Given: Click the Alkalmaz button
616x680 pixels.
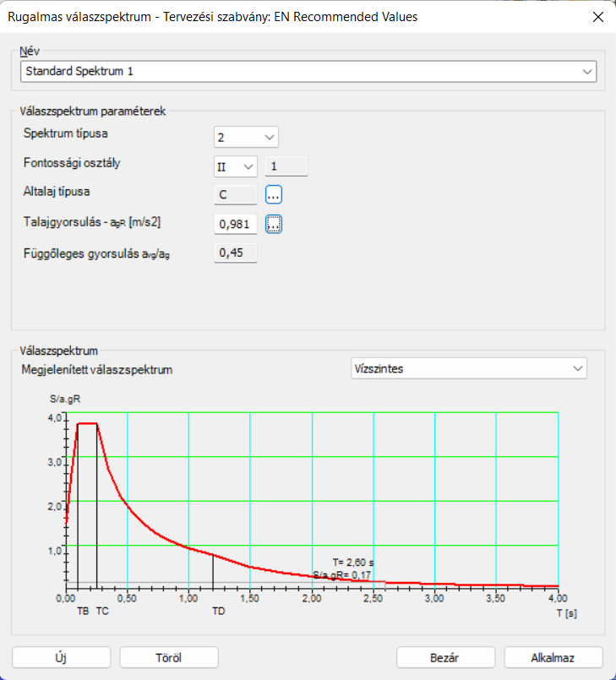Looking at the screenshot, I should click(x=553, y=658).
